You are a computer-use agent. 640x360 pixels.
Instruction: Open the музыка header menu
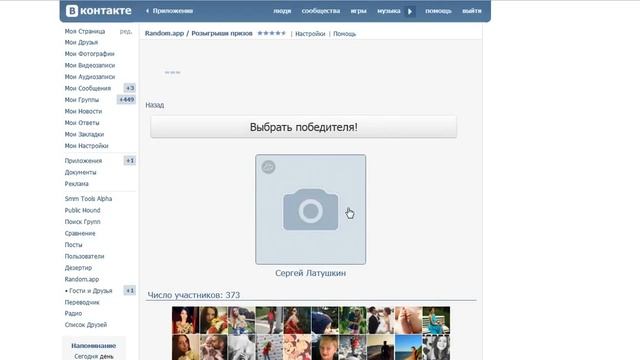tap(389, 11)
